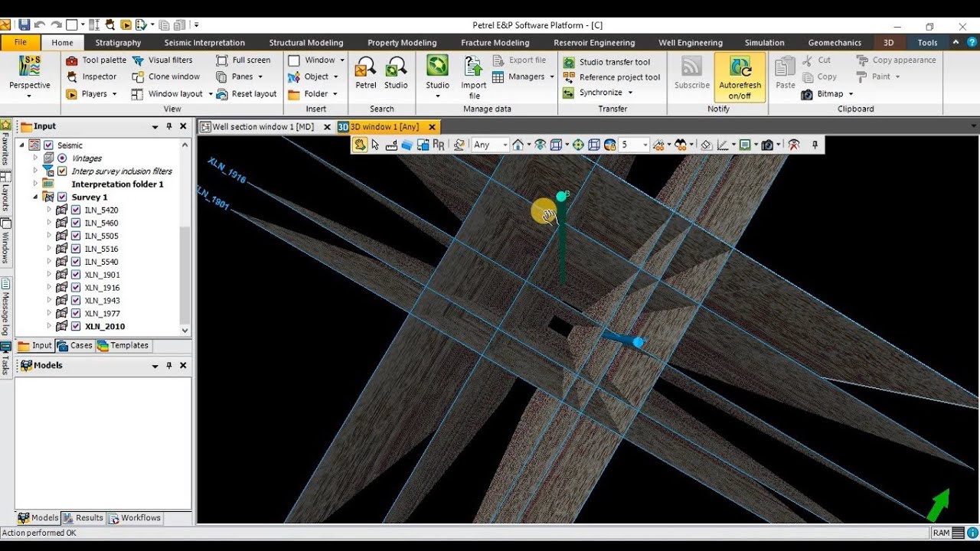Screen dimensions: 980x551
Task: Click the RAM indicator in status bar
Action: pyautogui.click(x=941, y=533)
